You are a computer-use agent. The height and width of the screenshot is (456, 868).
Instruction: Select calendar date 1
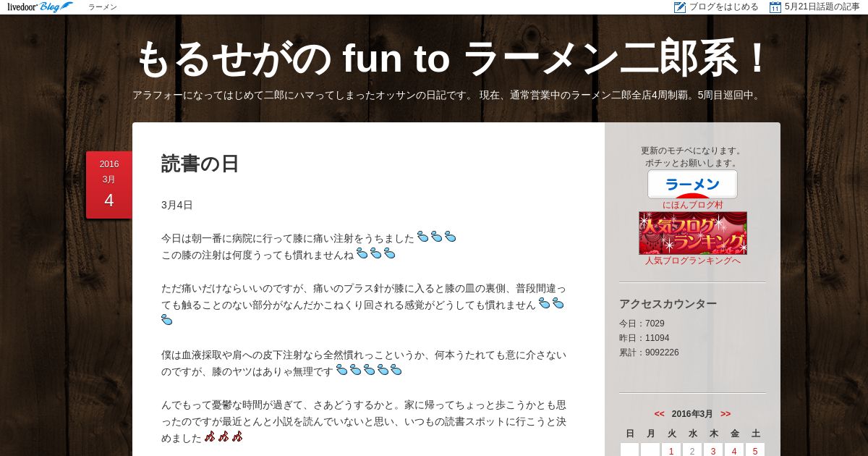pos(671,450)
